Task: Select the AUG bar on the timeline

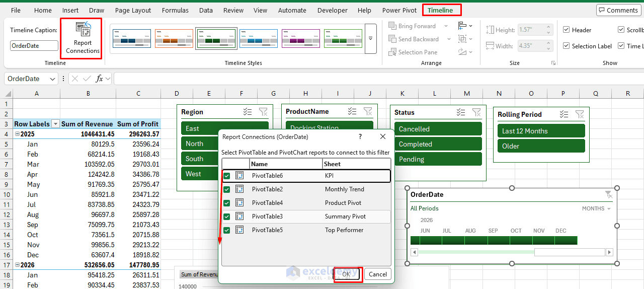Action: pos(475,240)
